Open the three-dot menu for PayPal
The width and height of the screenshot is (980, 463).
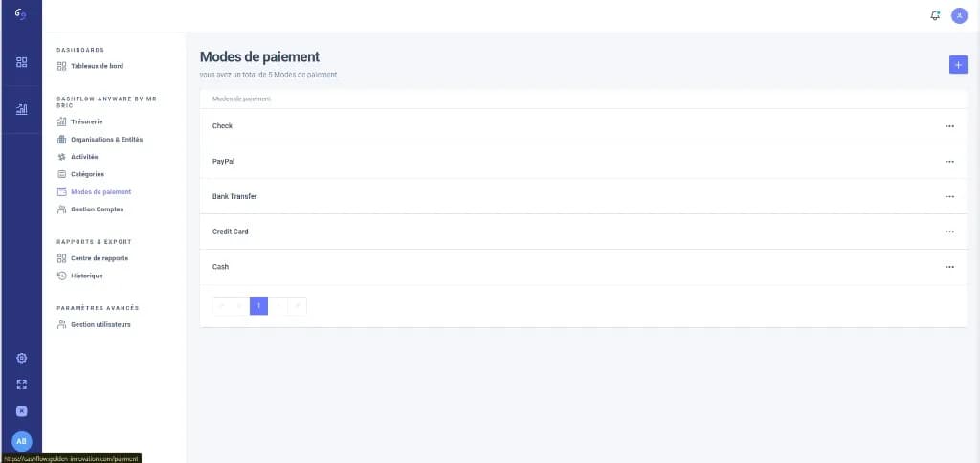(x=949, y=162)
